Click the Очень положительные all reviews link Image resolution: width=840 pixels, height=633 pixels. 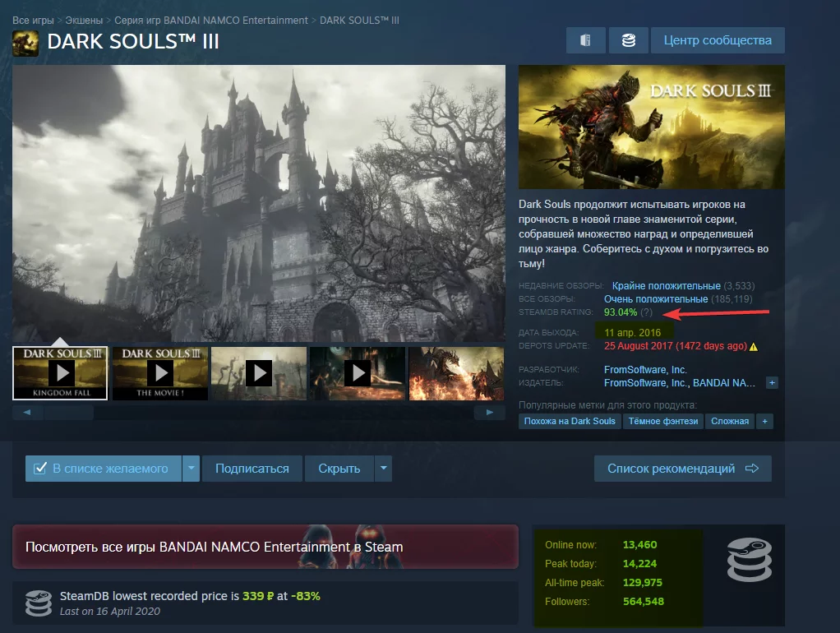tap(656, 299)
